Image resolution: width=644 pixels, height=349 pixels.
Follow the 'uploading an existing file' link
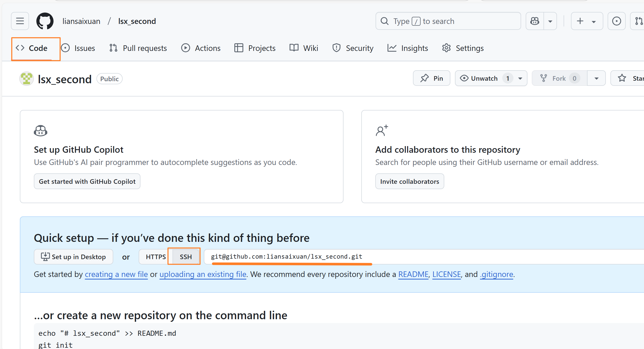tap(203, 274)
